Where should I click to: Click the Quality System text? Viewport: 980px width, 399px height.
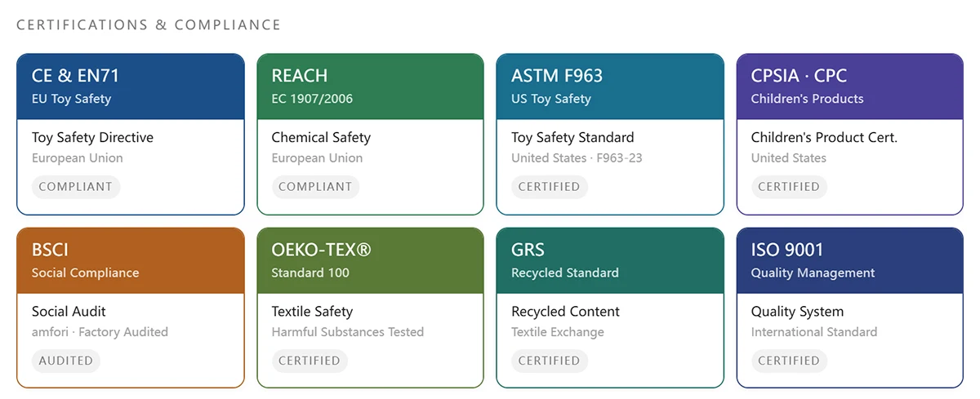[x=797, y=311]
